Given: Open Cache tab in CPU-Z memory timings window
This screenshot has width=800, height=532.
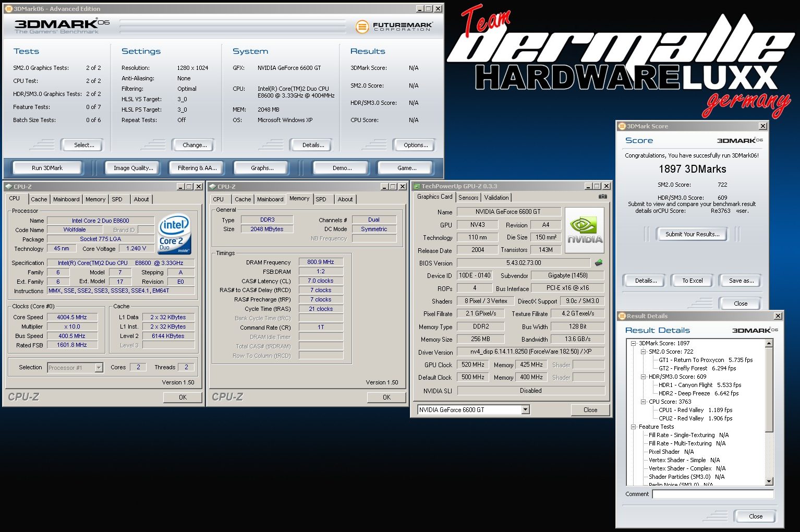Looking at the screenshot, I should click(x=243, y=199).
